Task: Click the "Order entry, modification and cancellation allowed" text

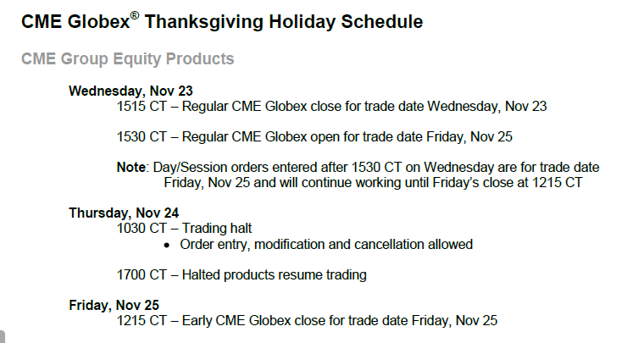Action: click(326, 245)
